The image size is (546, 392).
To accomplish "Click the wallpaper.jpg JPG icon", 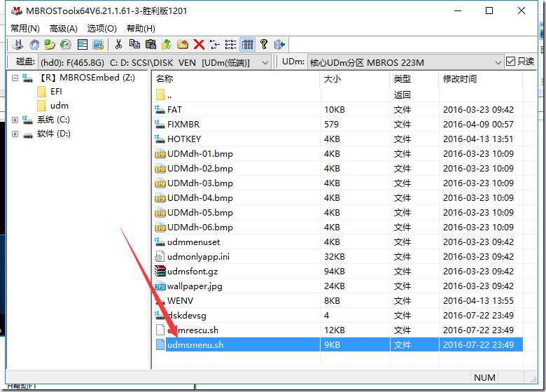I will click(160, 286).
